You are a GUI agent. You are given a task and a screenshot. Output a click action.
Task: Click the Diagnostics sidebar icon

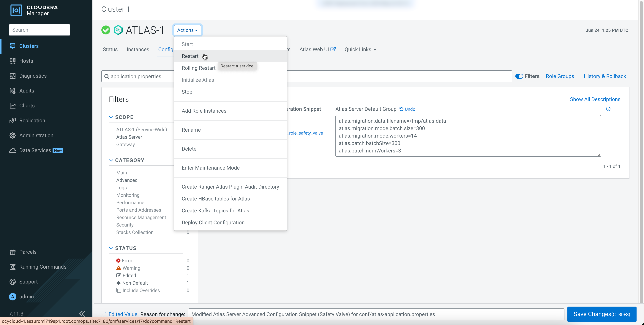pyautogui.click(x=12, y=76)
